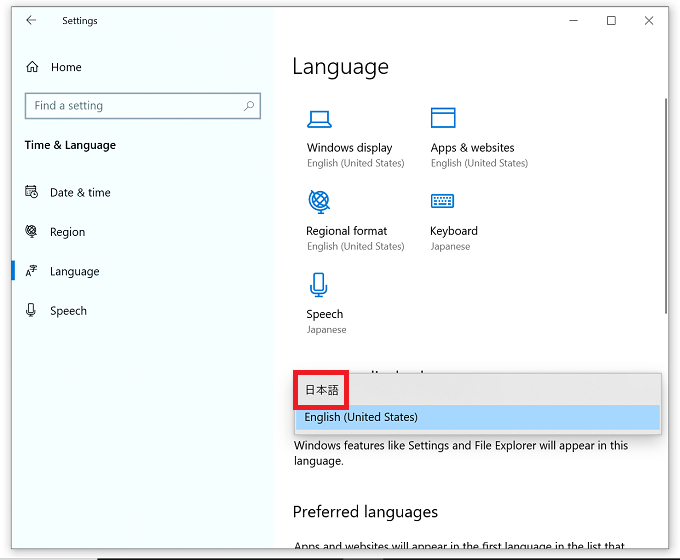The width and height of the screenshot is (680, 560).
Task: Click the Preferred languages heading
Action: [x=365, y=512]
